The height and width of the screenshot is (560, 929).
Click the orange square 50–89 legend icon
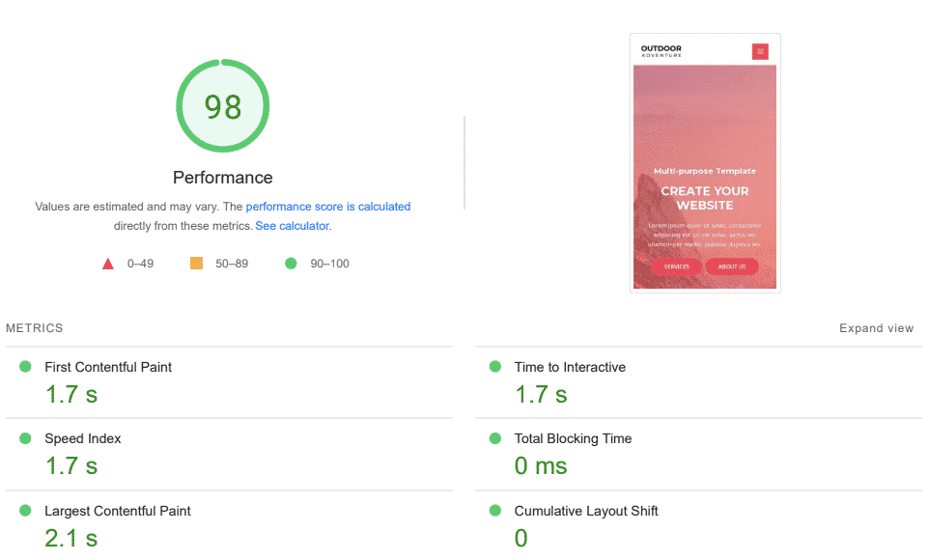pos(196,263)
